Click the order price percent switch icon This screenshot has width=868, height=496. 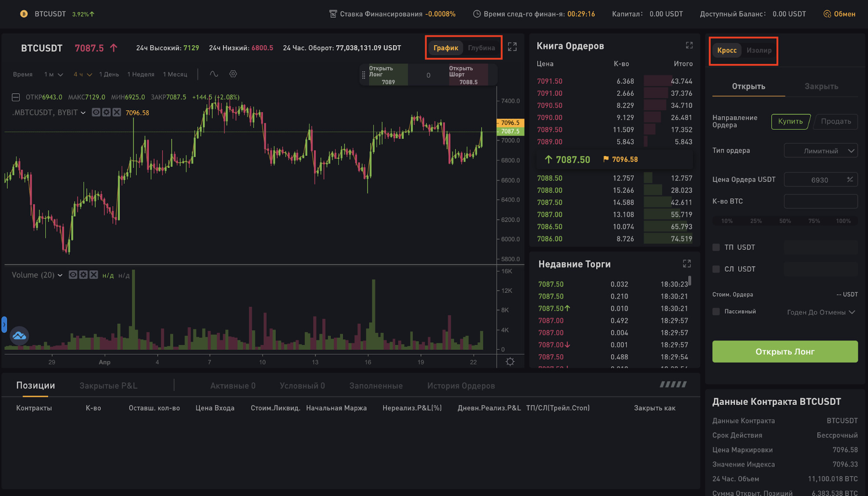850,179
